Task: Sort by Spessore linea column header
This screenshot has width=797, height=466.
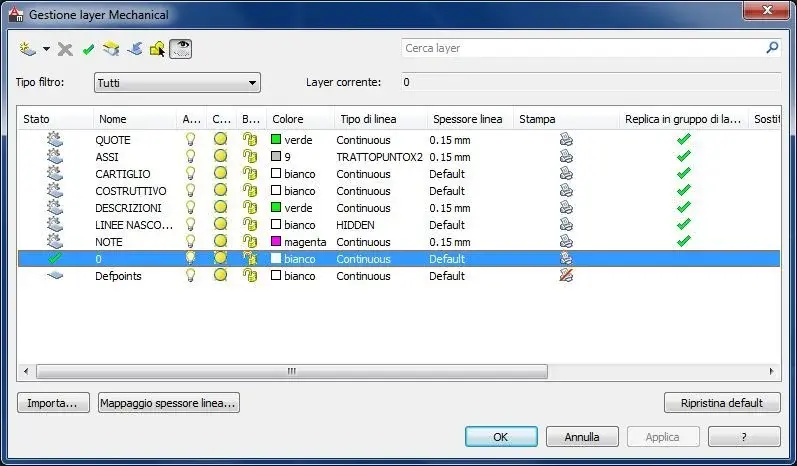Action: (x=468, y=119)
